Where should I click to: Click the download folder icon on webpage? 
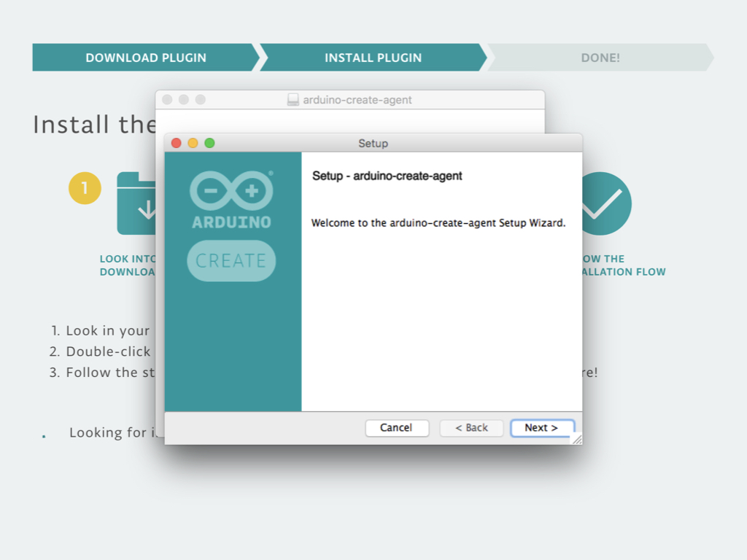[136, 203]
